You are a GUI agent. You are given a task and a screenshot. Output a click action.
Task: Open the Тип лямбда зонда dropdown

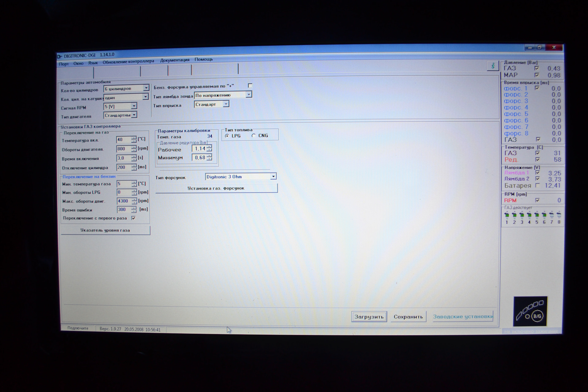tap(249, 95)
